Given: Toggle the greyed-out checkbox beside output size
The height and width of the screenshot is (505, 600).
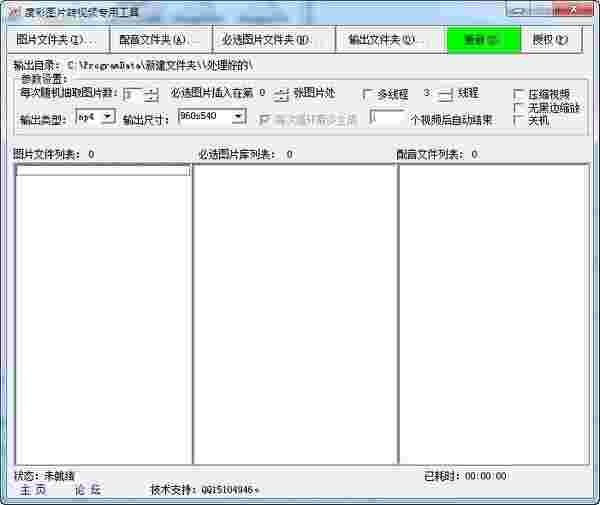Looking at the screenshot, I should coord(263,119).
